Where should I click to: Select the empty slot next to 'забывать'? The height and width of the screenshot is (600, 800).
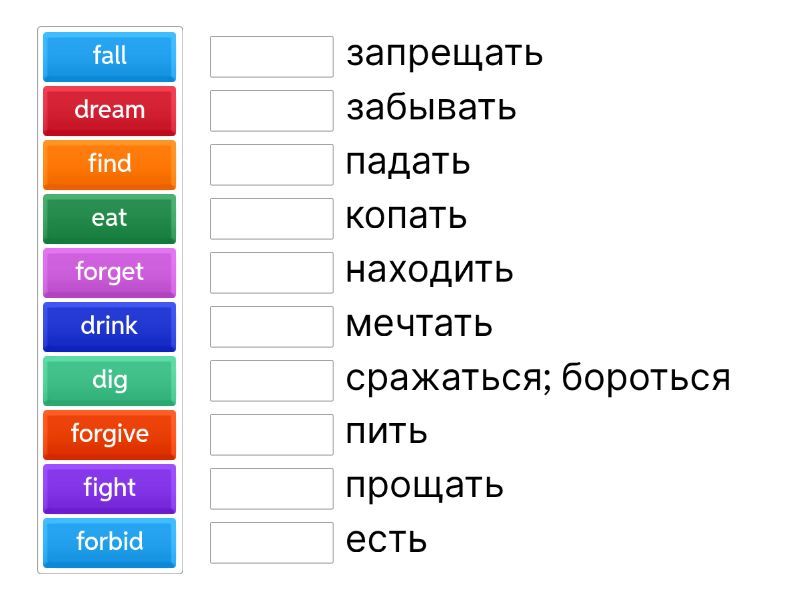click(x=271, y=110)
